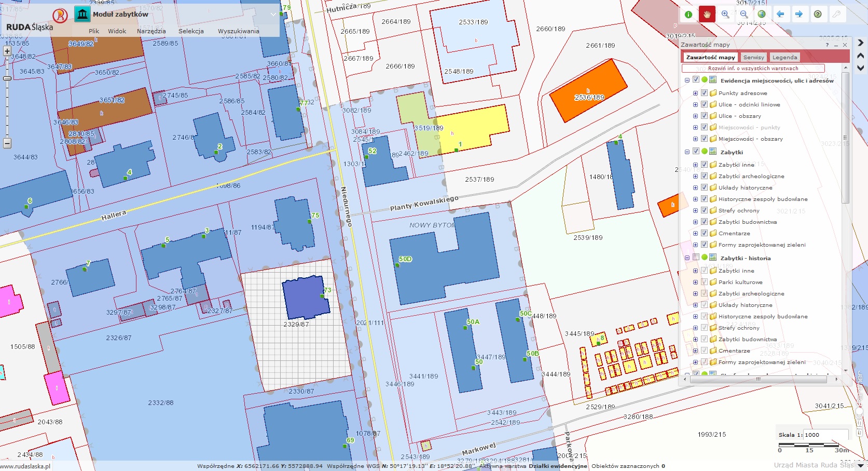Open Widok menu
The height and width of the screenshot is (471, 868).
pyautogui.click(x=117, y=31)
